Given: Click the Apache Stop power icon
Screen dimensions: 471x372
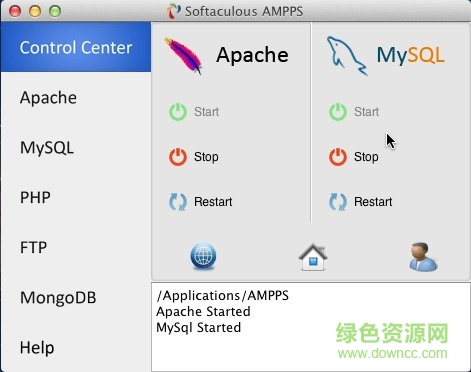Looking at the screenshot, I should click(x=178, y=157).
